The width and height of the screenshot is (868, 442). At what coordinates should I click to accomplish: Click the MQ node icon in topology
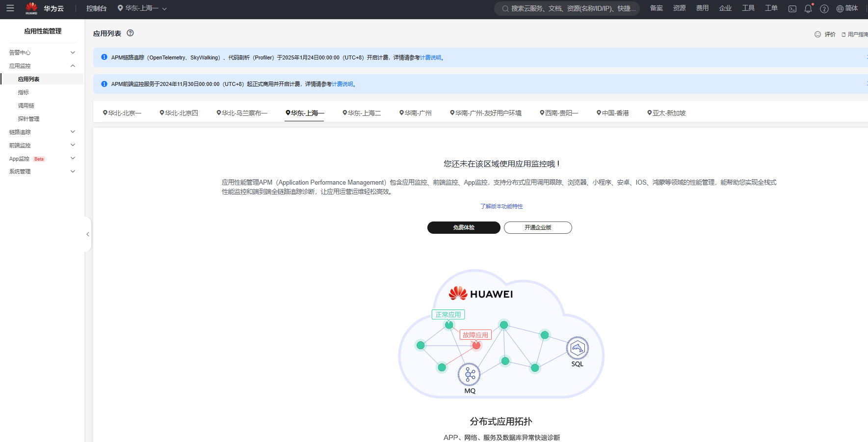pos(470,375)
